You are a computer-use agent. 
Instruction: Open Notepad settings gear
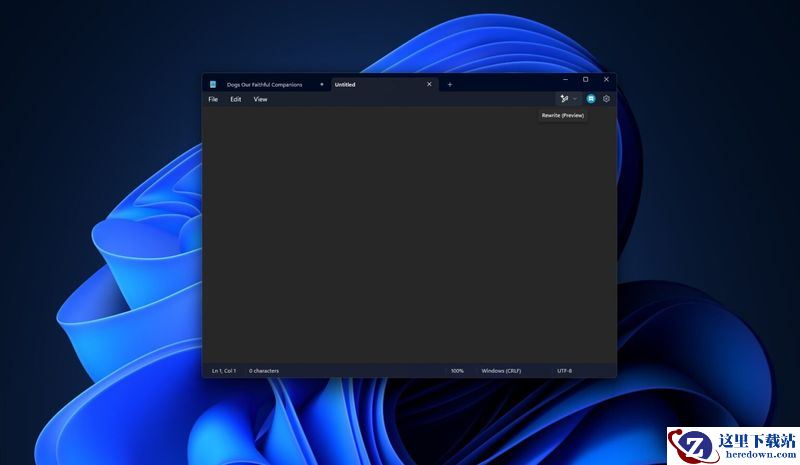pyautogui.click(x=606, y=99)
